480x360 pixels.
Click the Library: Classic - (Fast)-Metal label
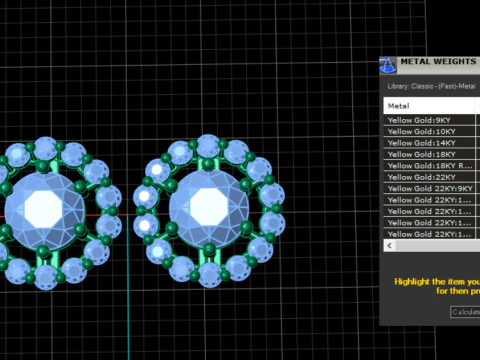pyautogui.click(x=431, y=86)
